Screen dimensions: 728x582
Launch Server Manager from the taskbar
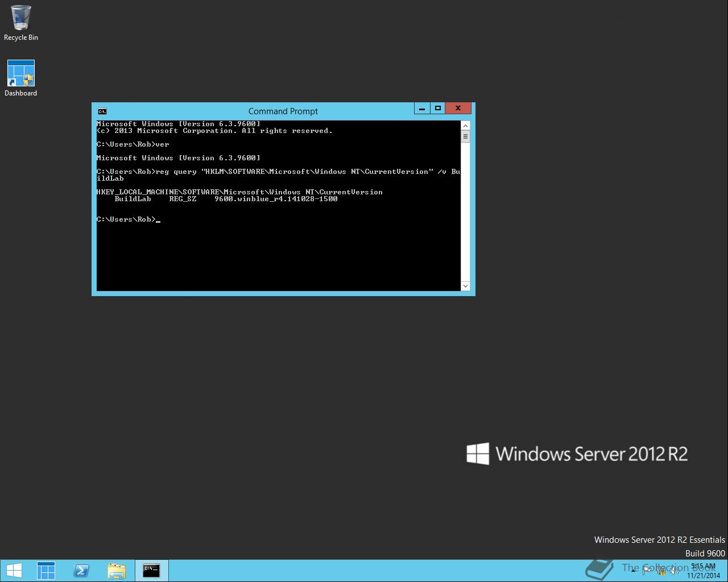point(46,571)
